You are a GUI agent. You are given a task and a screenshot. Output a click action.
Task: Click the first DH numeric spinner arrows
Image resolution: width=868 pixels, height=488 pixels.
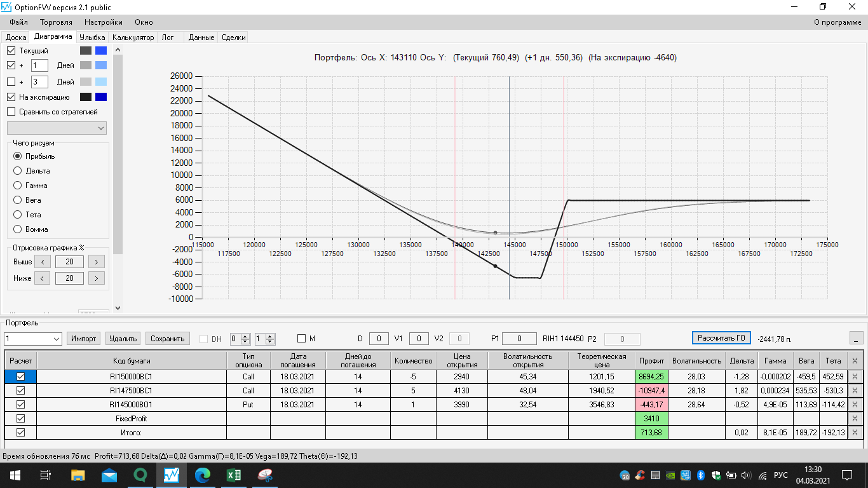pyautogui.click(x=247, y=339)
